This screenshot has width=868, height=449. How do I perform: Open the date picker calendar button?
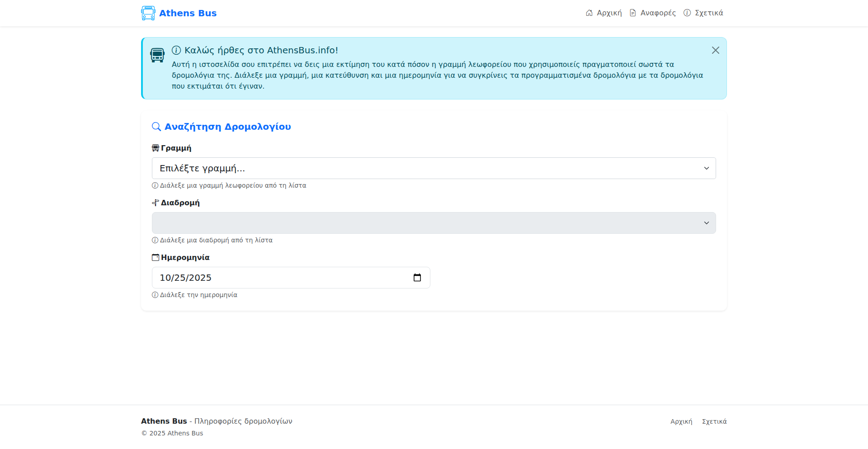coord(417,278)
